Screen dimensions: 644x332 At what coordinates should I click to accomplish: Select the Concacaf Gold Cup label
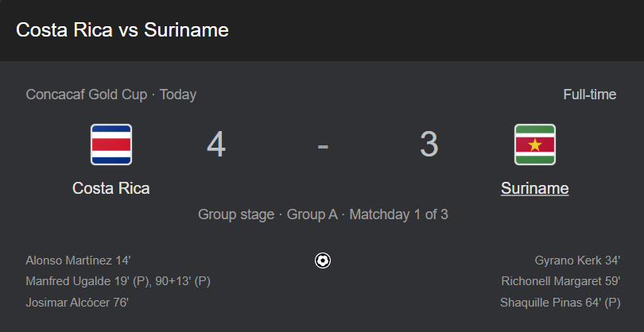(x=86, y=95)
